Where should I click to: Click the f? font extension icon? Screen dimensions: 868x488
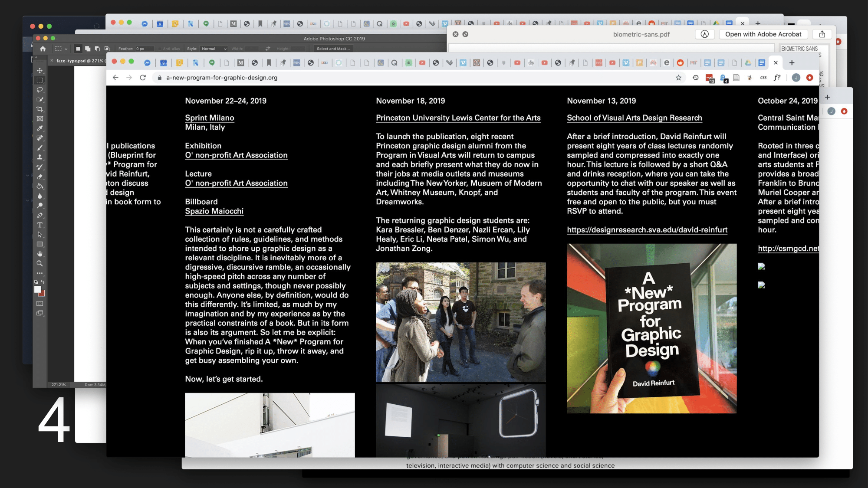777,78
